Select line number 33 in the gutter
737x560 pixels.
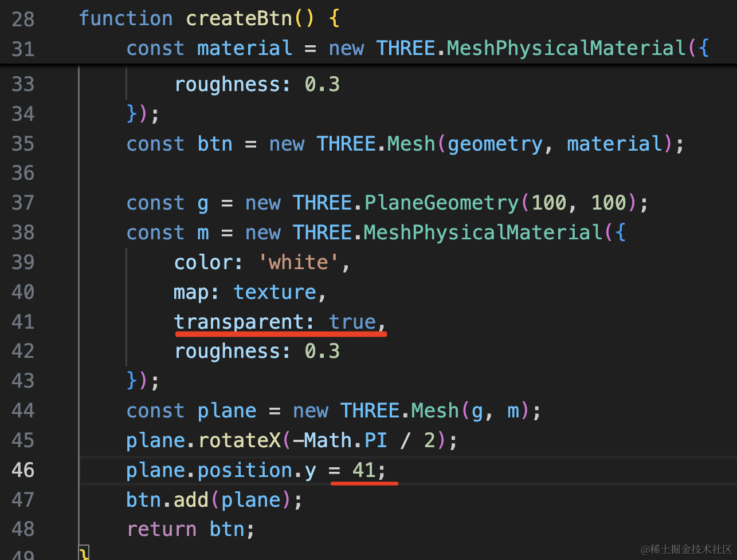pyautogui.click(x=23, y=85)
